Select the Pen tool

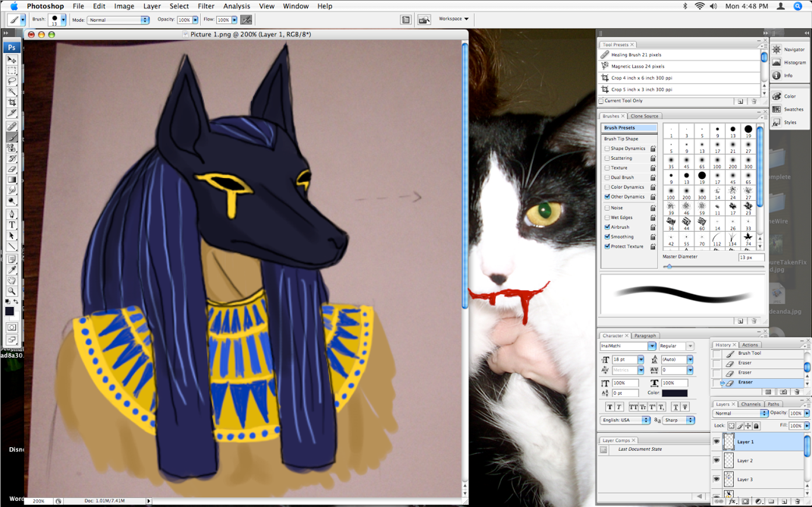click(11, 214)
